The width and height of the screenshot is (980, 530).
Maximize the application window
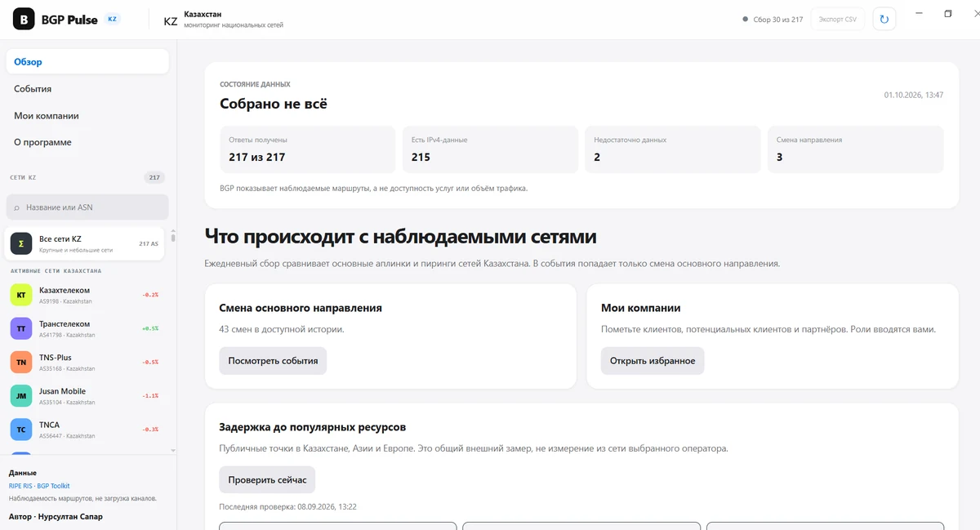(x=948, y=14)
